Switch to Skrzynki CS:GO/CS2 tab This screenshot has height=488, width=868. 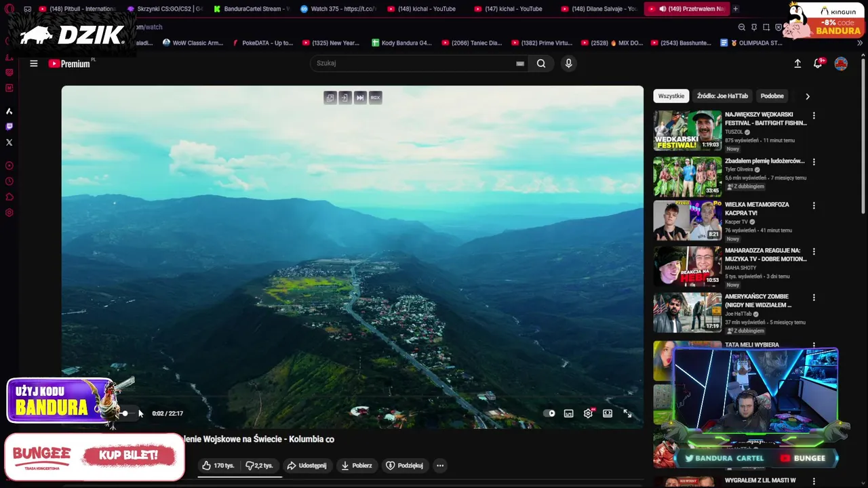(165, 9)
